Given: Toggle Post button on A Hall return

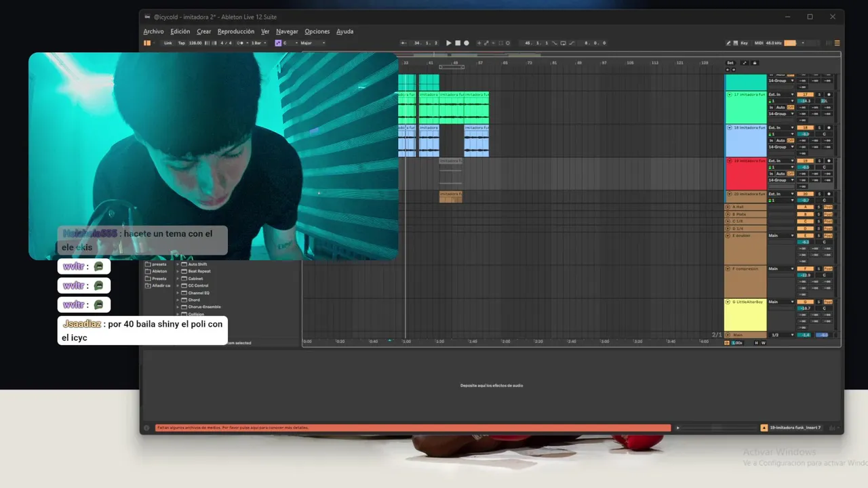Looking at the screenshot, I should tap(828, 207).
